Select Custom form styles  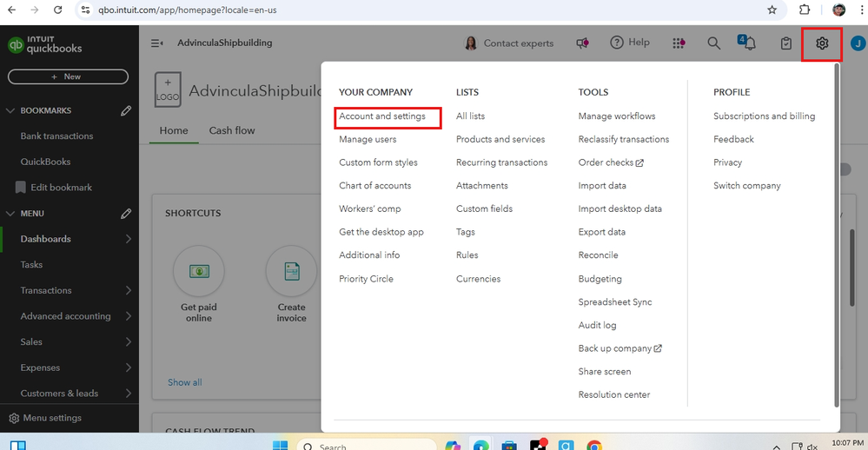point(378,162)
